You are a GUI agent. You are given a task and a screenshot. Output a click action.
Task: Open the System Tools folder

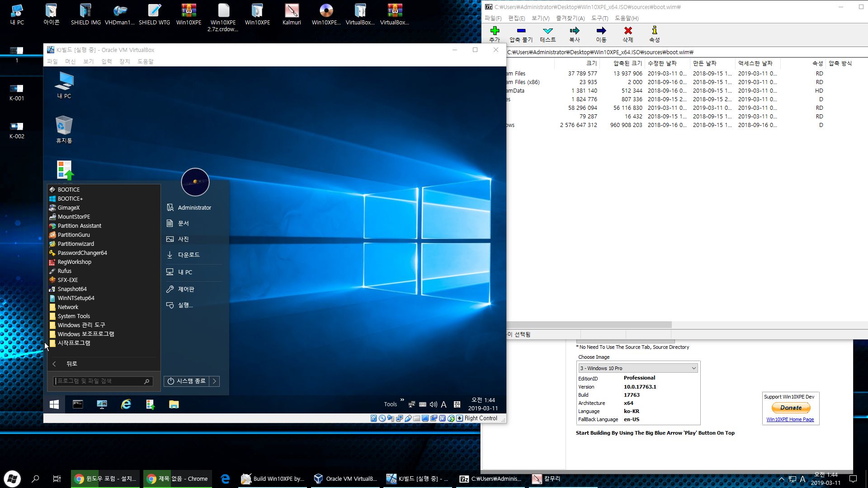coord(74,316)
